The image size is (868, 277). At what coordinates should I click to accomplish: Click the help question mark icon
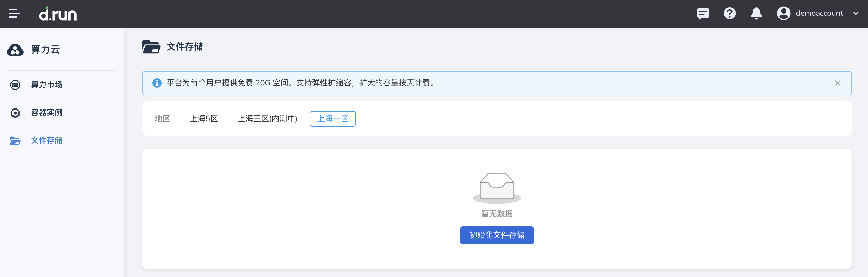coord(729,14)
